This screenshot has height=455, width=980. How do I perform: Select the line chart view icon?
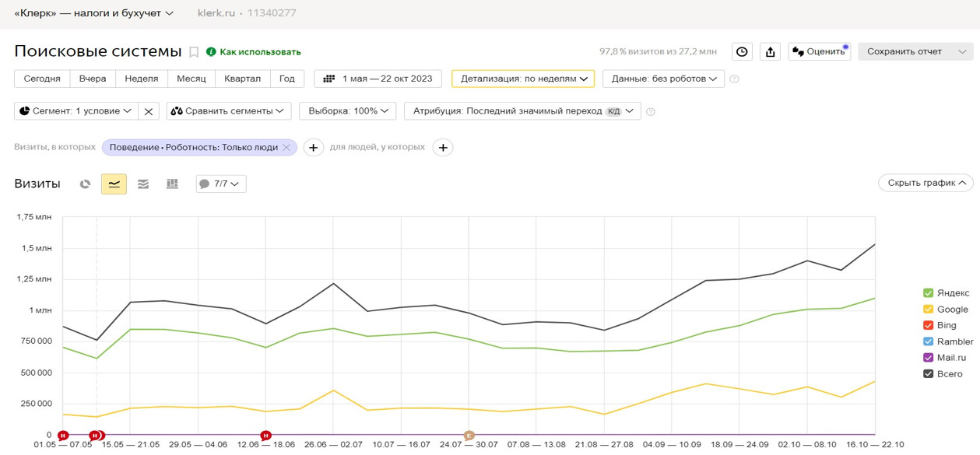coord(114,184)
